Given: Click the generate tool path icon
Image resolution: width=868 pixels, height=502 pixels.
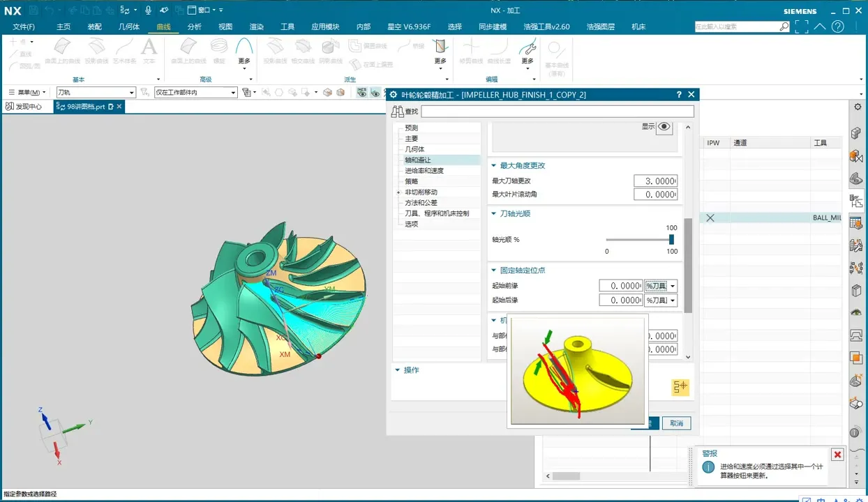Looking at the screenshot, I should pyautogui.click(x=680, y=387).
